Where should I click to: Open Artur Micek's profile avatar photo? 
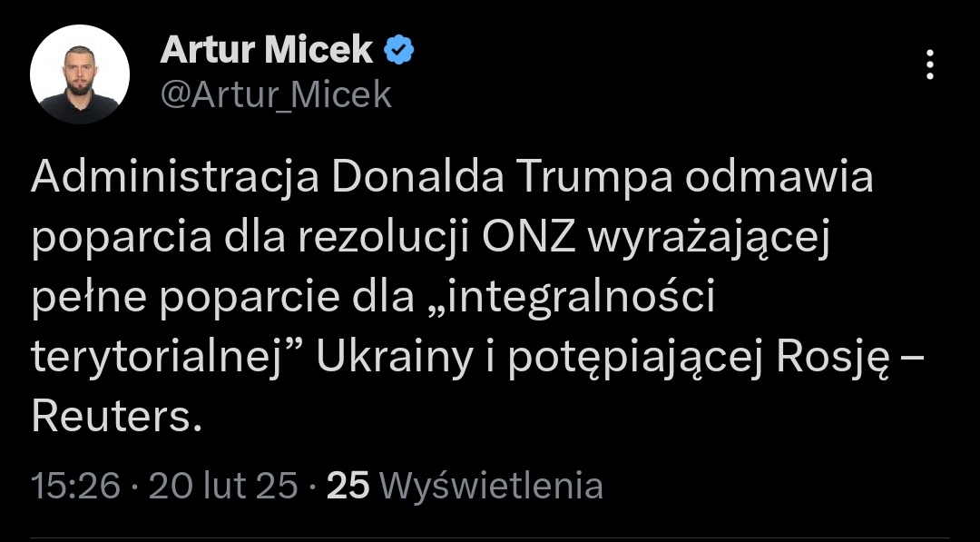pos(80,74)
